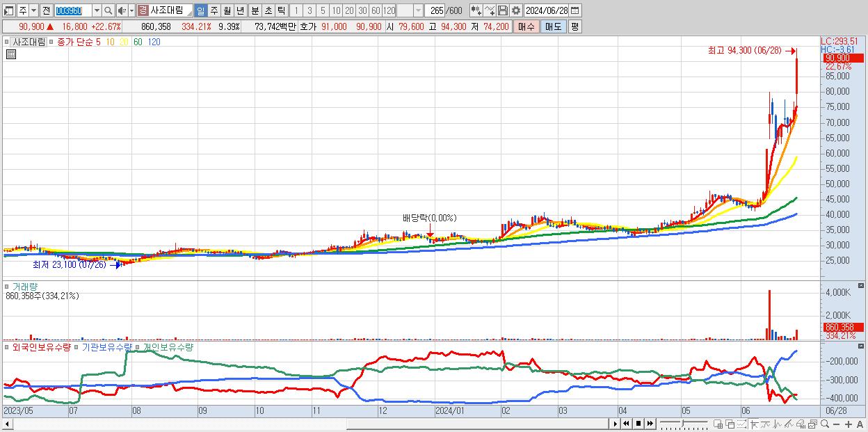Viewport: 868px width, 432px height.
Task: Click the 기관보유수량 legend label
Action: point(107,346)
